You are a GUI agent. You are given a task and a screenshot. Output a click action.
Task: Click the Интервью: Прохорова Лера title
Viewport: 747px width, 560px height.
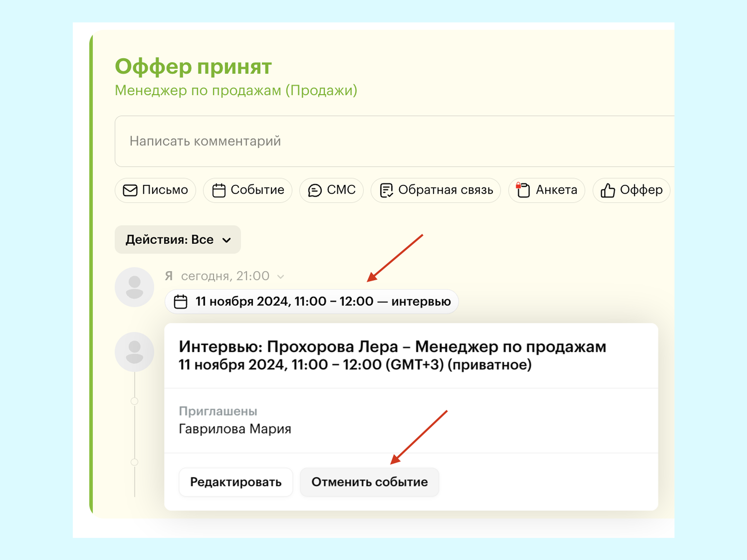pos(392,347)
